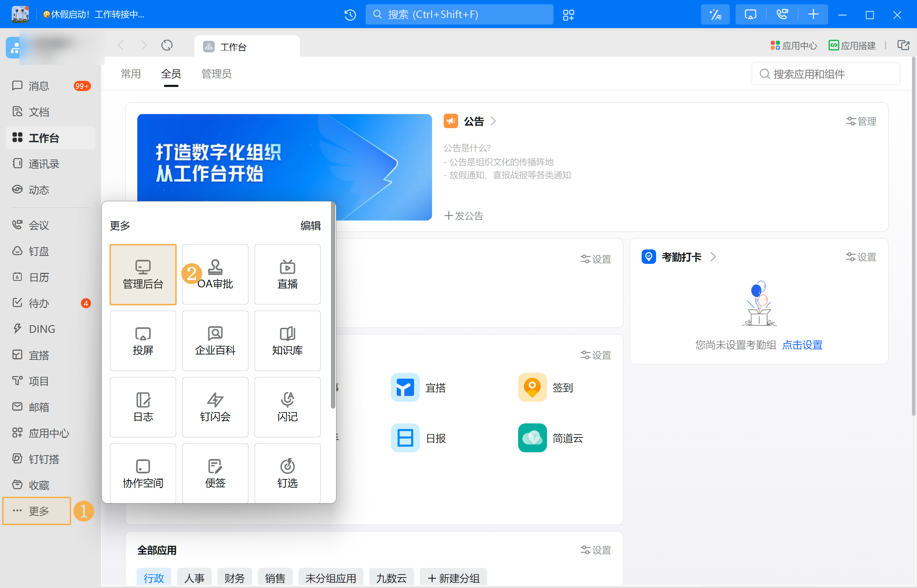
Task: Open the 简道云 app icon
Action: click(x=532, y=438)
